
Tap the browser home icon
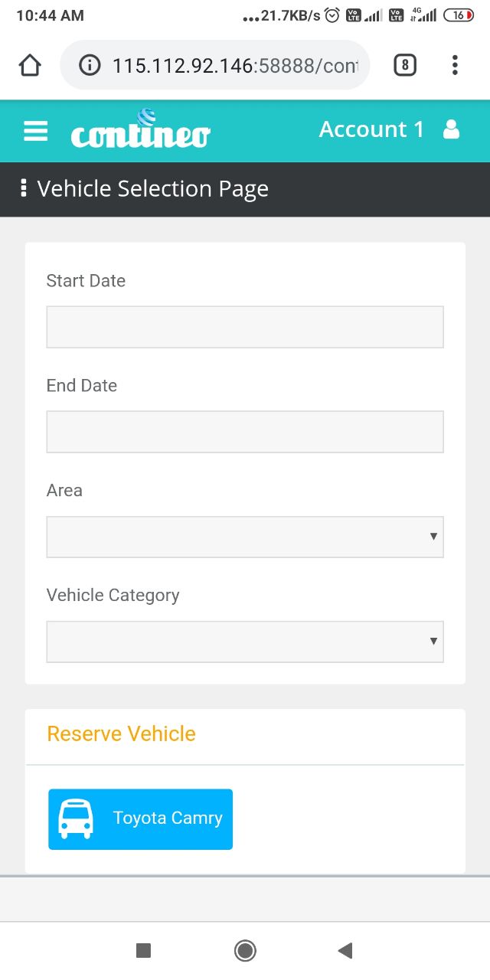click(x=30, y=66)
